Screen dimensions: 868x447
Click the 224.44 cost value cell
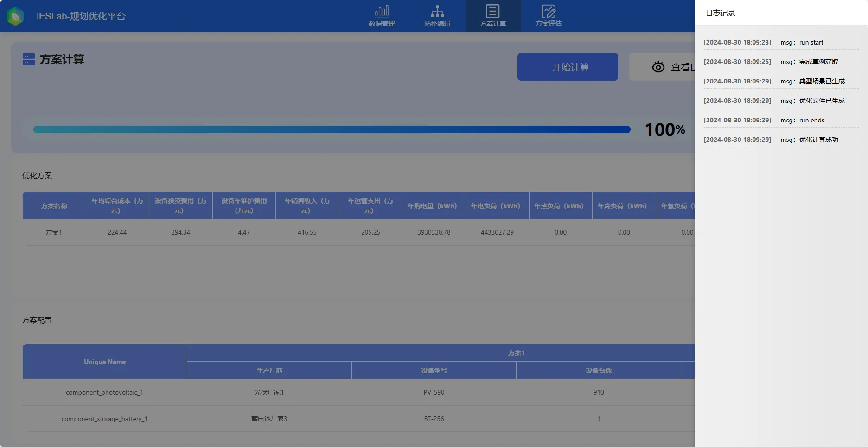click(117, 232)
